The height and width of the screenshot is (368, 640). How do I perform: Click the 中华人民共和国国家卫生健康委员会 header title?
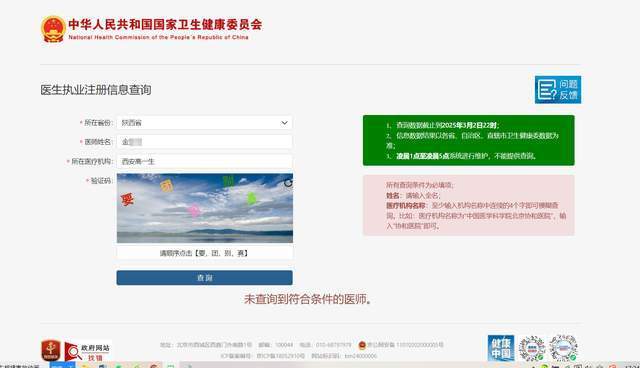pyautogui.click(x=165, y=24)
